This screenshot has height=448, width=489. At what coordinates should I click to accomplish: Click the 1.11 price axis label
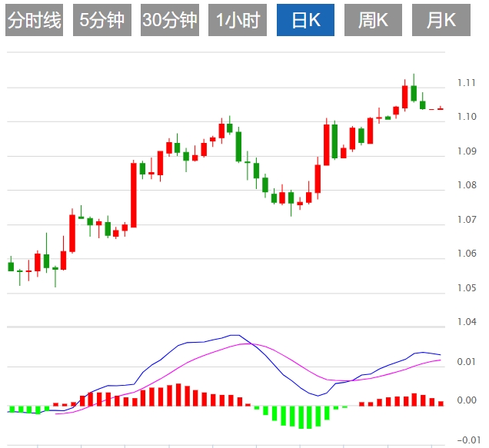click(x=467, y=82)
